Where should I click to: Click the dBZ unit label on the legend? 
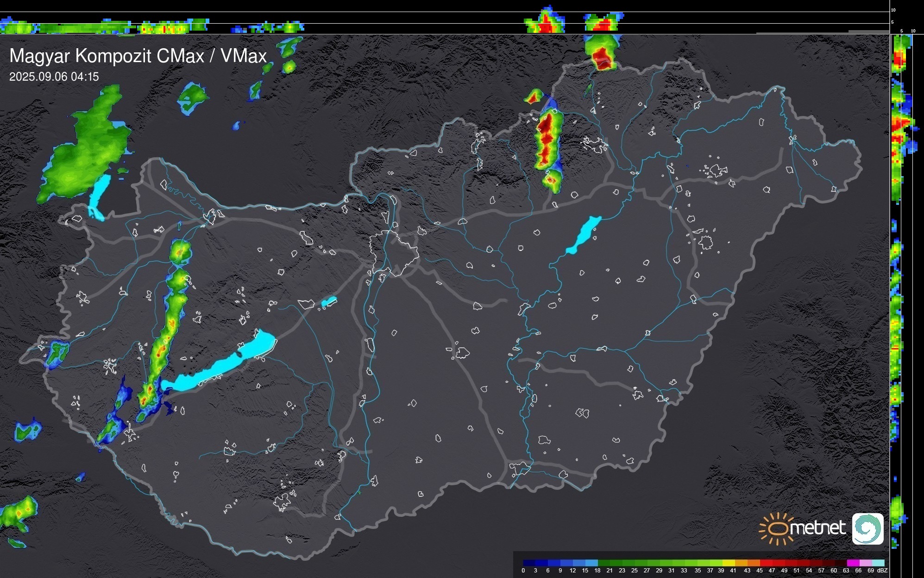point(882,571)
